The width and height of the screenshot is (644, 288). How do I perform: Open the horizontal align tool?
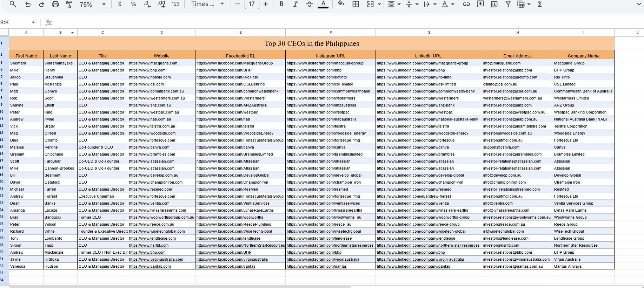391,4
